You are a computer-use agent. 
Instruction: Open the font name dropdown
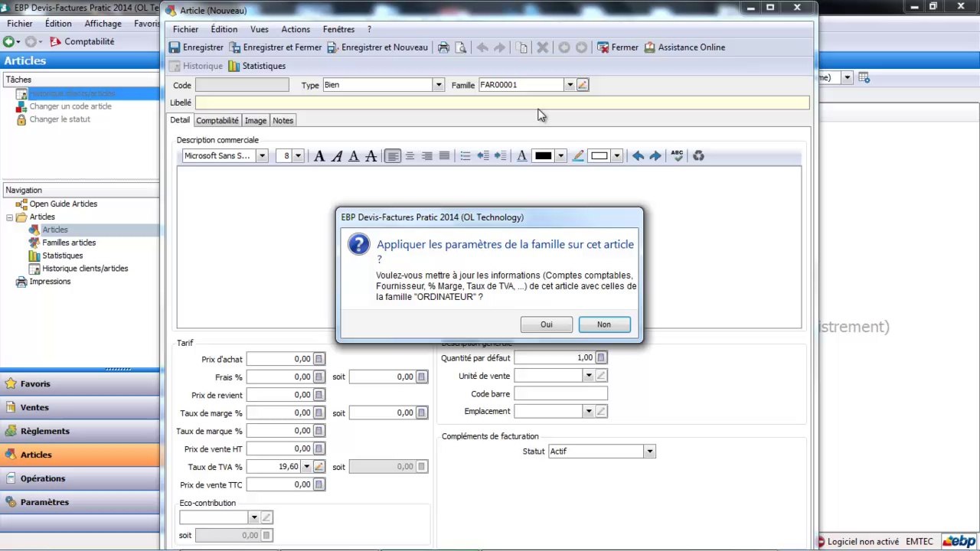[x=262, y=156]
